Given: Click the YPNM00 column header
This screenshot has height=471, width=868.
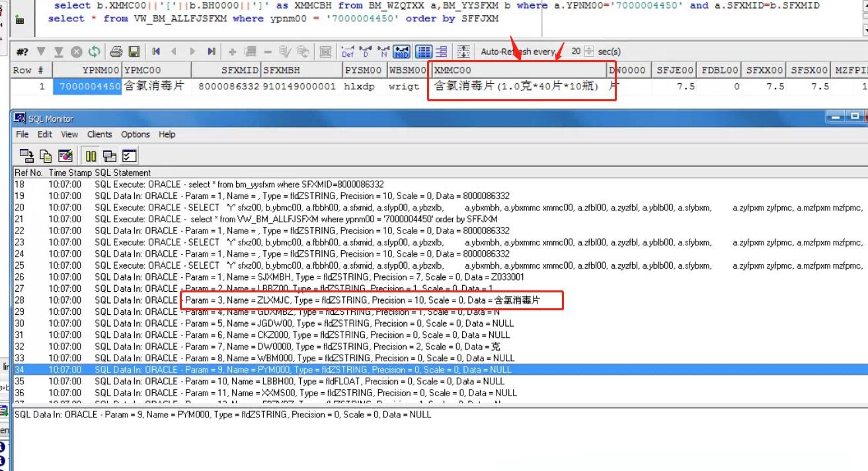Looking at the screenshot, I should [x=87, y=70].
